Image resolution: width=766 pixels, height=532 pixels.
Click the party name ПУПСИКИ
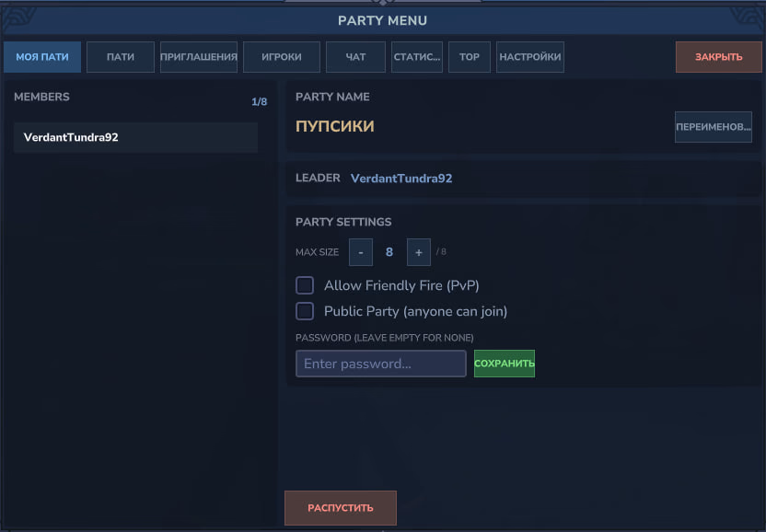[335, 126]
